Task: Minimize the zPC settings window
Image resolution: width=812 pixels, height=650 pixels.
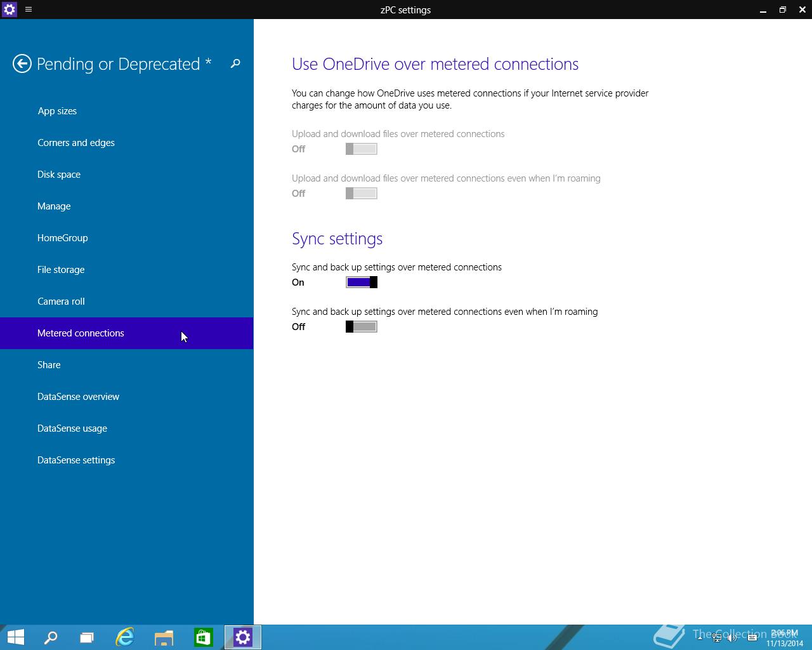Action: click(x=763, y=10)
